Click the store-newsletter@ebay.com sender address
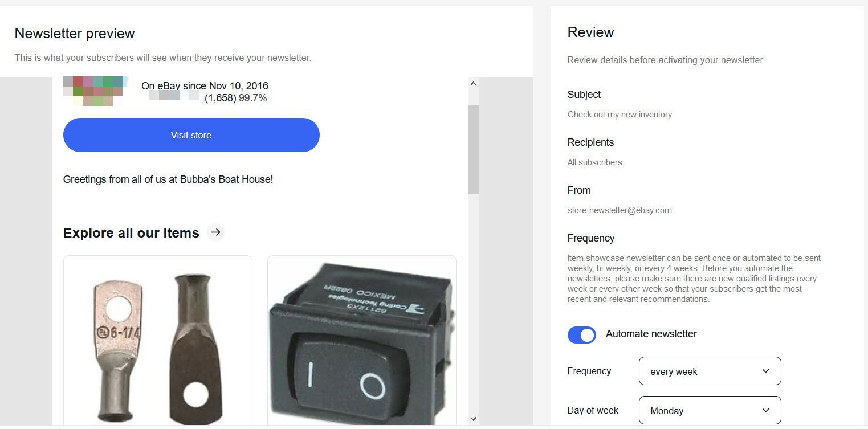868x429 pixels. 620,210
